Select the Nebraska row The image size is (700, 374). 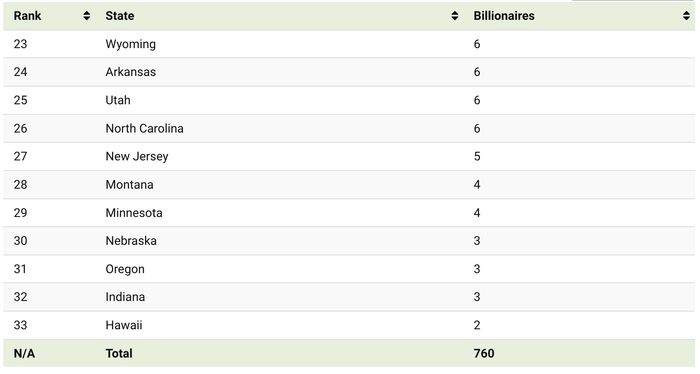[x=349, y=241]
